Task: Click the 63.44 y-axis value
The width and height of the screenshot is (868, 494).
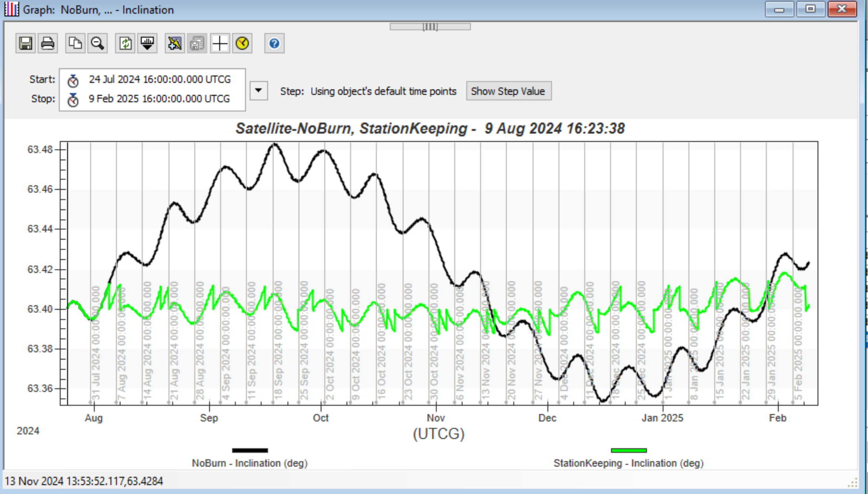Action: 40,229
